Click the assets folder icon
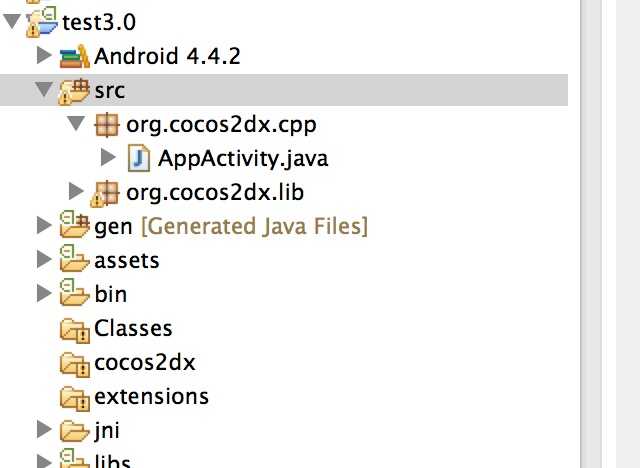644x468 pixels. click(x=74, y=258)
